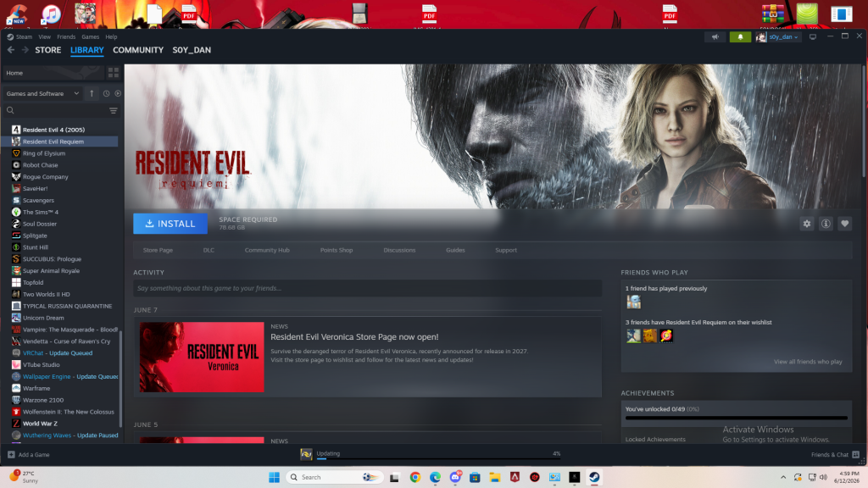Open View all friends who play

point(808,361)
